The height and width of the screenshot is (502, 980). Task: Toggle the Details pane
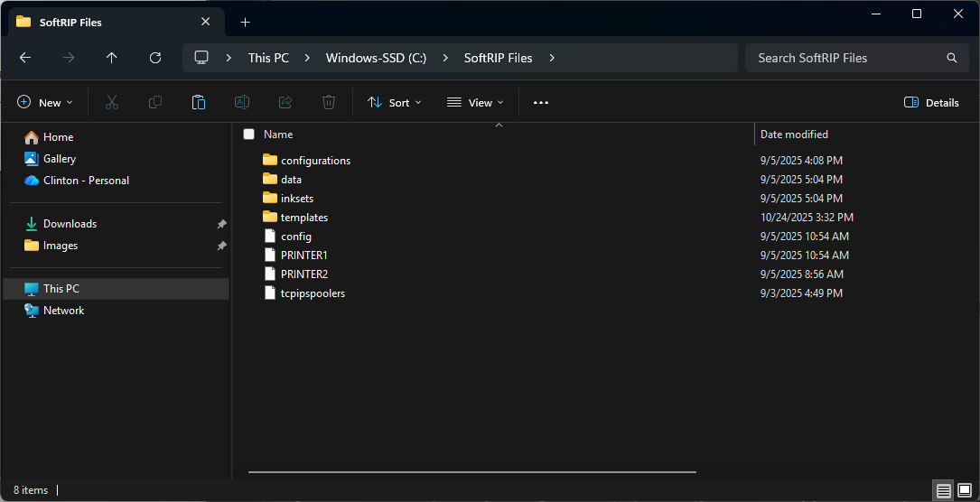(931, 103)
